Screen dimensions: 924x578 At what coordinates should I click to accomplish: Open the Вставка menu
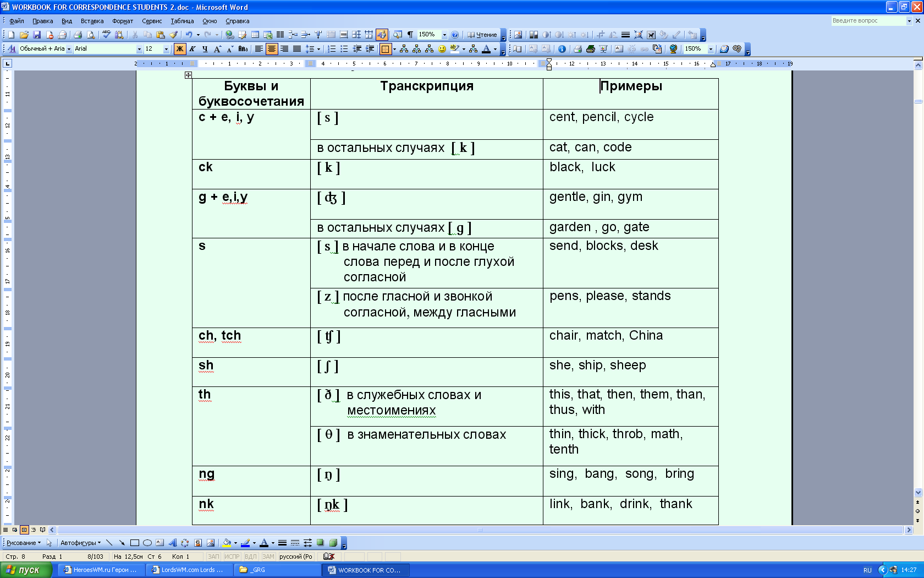click(x=92, y=21)
